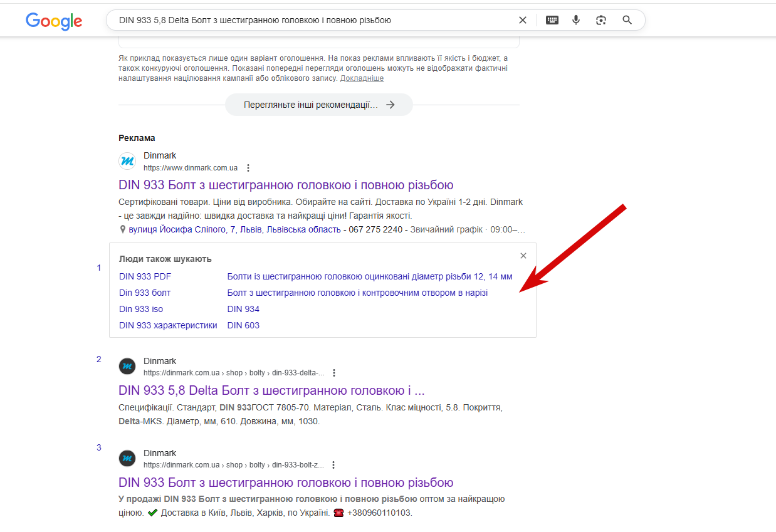Open the on-screen keyboard input tool

[552, 20]
